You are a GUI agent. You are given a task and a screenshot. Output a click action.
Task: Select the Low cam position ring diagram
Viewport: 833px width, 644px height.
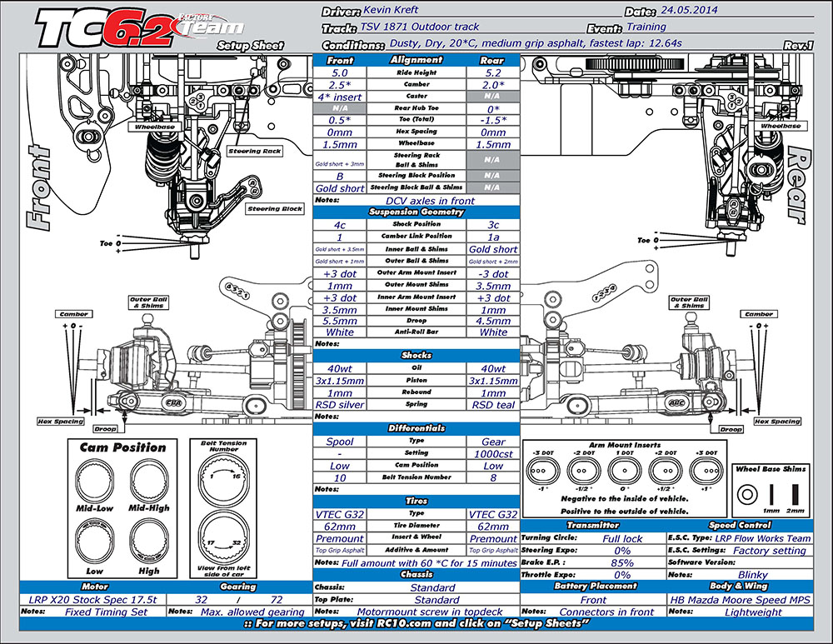(95, 541)
